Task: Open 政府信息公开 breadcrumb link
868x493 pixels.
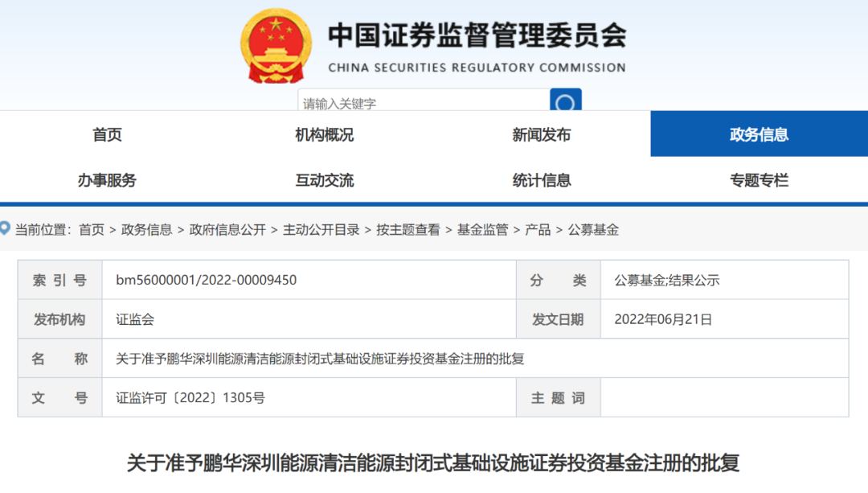Action: pyautogui.click(x=227, y=230)
